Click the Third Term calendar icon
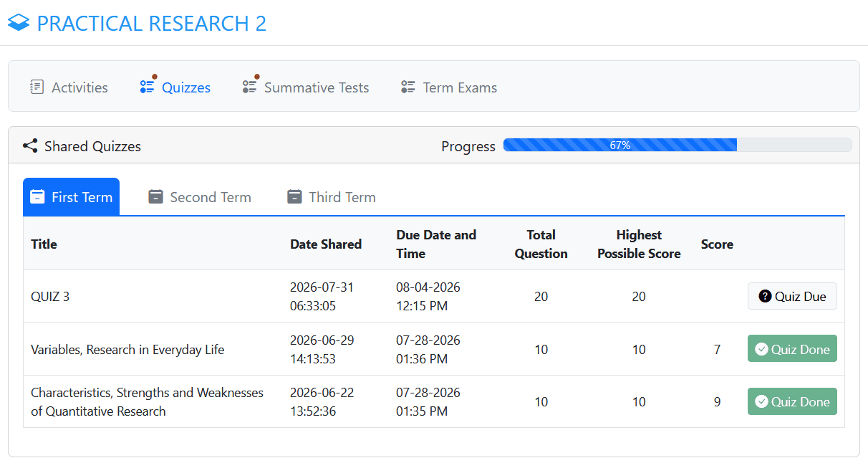This screenshot has height=463, width=868. (x=295, y=197)
